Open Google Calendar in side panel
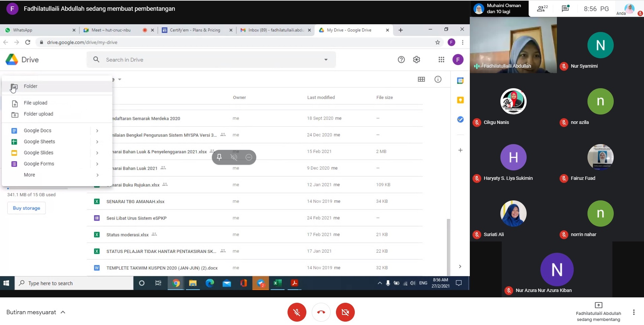The width and height of the screenshot is (644, 325). (x=460, y=81)
